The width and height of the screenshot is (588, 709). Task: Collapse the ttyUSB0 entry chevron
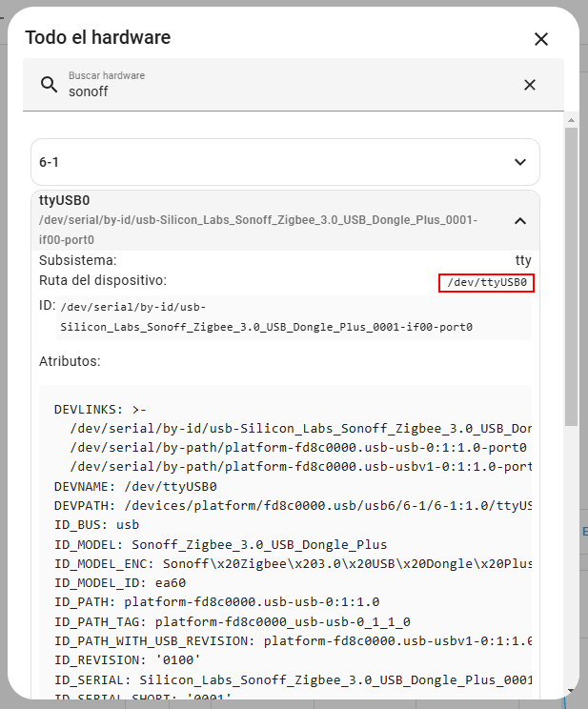pos(520,221)
